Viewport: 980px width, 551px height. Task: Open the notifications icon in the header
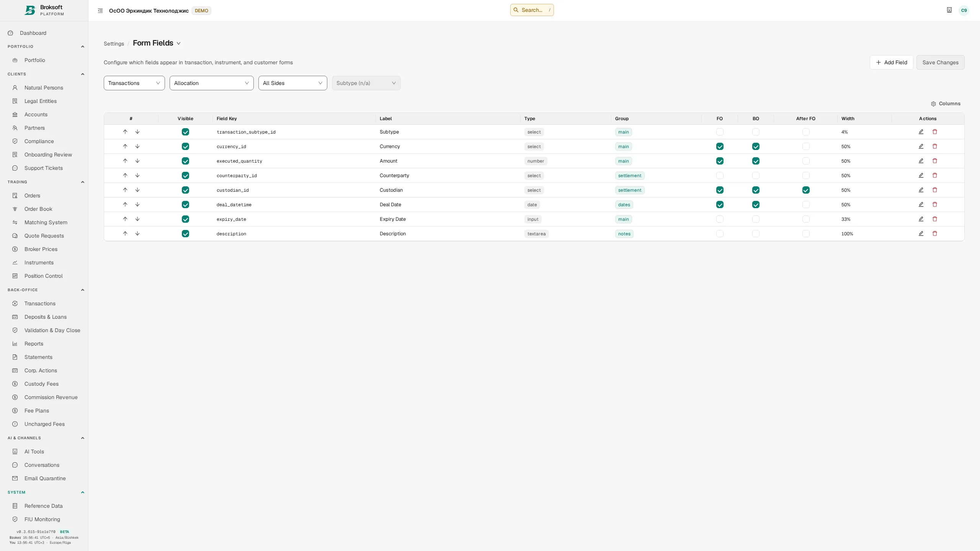click(949, 10)
